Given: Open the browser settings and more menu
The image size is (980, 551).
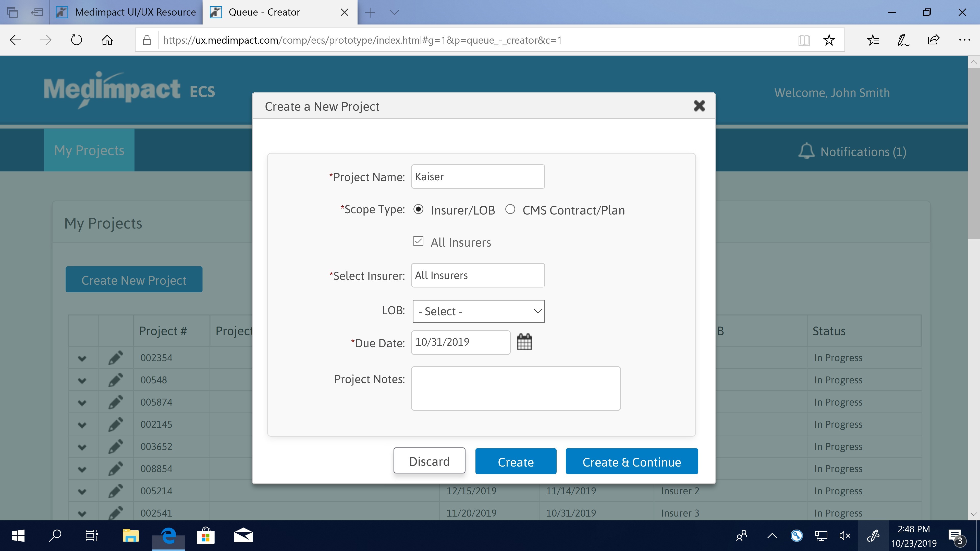Looking at the screenshot, I should point(964,40).
